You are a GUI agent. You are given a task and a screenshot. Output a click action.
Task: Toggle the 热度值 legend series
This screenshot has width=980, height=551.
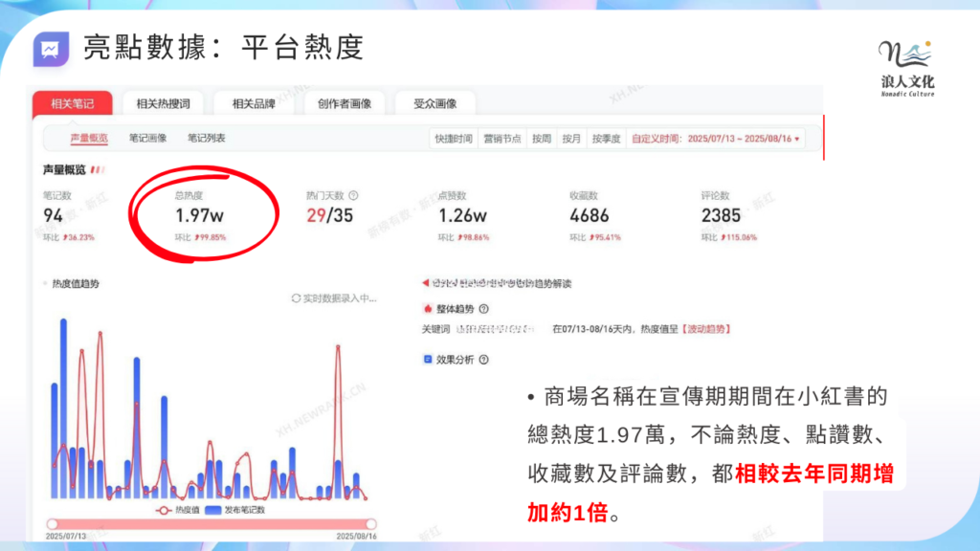click(181, 510)
